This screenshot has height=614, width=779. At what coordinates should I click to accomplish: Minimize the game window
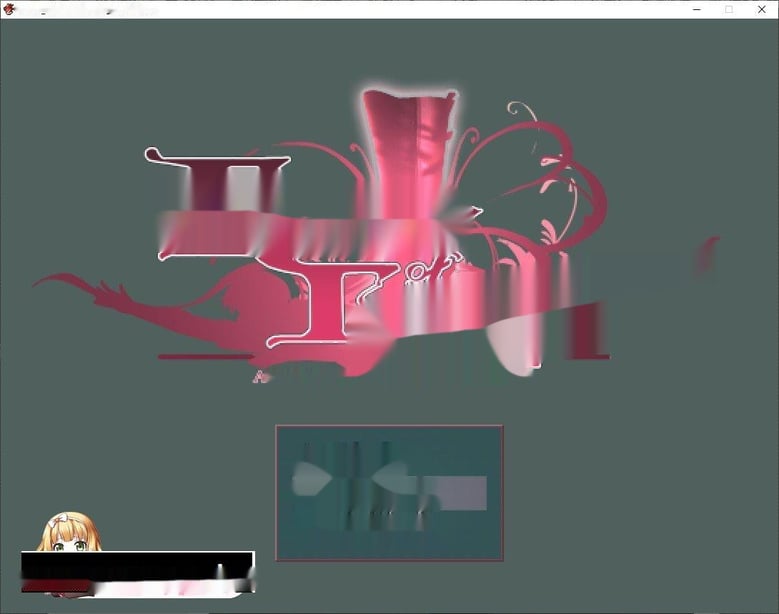pyautogui.click(x=697, y=9)
